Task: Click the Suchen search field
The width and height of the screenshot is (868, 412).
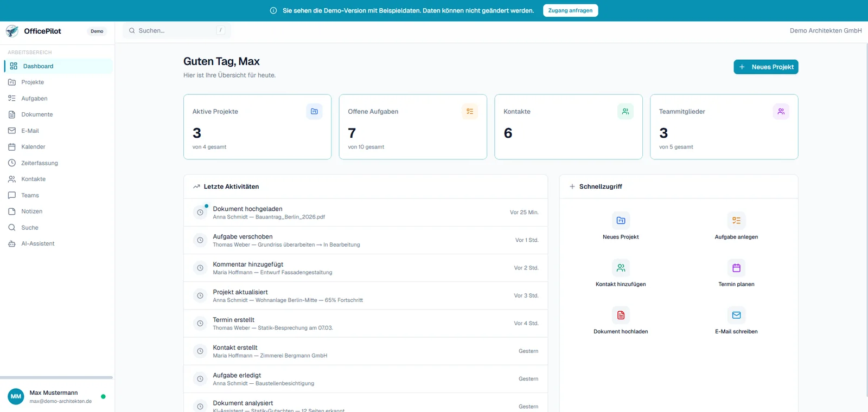Action: pyautogui.click(x=177, y=31)
